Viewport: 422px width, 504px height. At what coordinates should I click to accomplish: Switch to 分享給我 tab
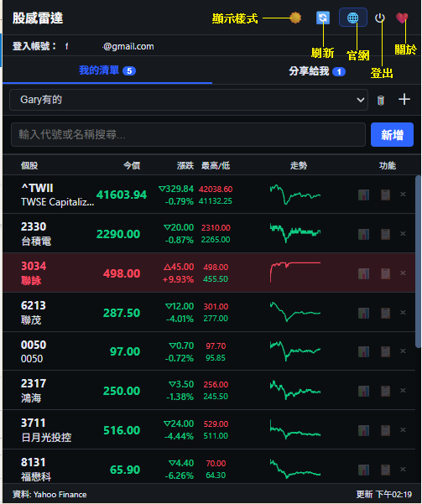317,71
